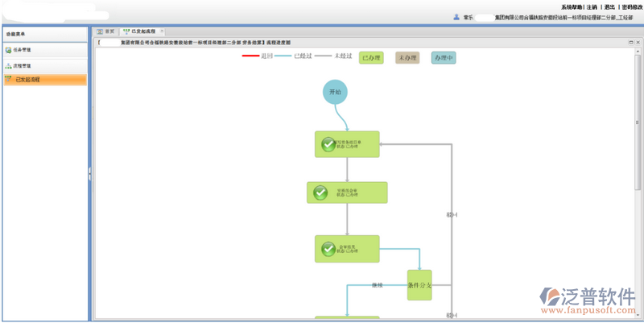Click the 开始 start node circle

pos(336,92)
